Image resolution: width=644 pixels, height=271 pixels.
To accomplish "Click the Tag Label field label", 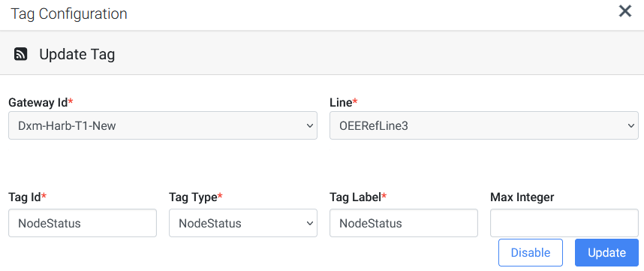I will 358,197.
